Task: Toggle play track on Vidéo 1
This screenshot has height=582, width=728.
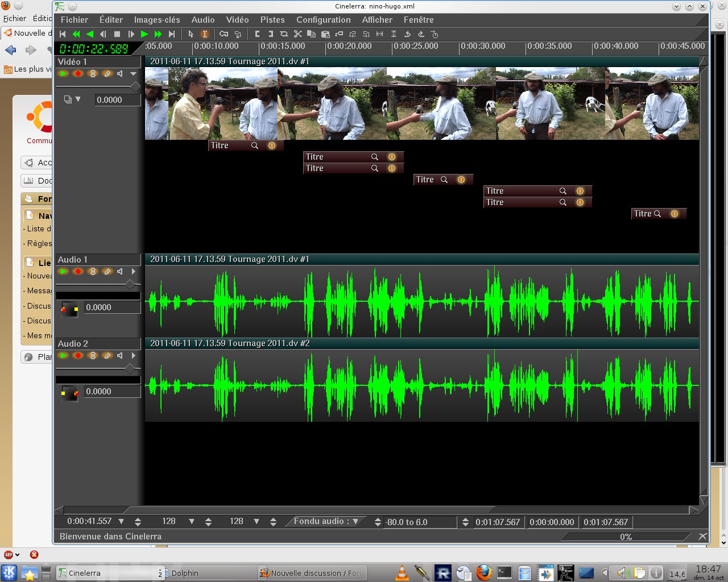Action: pos(63,74)
